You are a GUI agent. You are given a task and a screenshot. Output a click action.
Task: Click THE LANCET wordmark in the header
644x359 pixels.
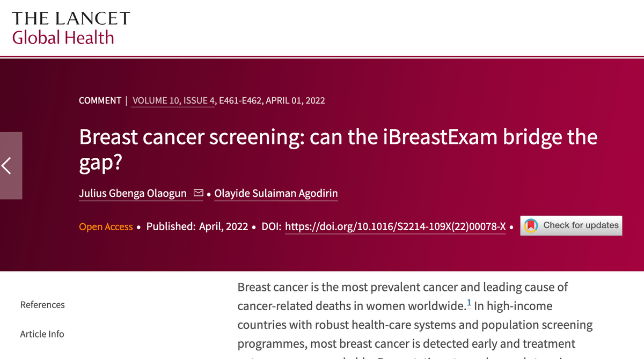click(71, 18)
